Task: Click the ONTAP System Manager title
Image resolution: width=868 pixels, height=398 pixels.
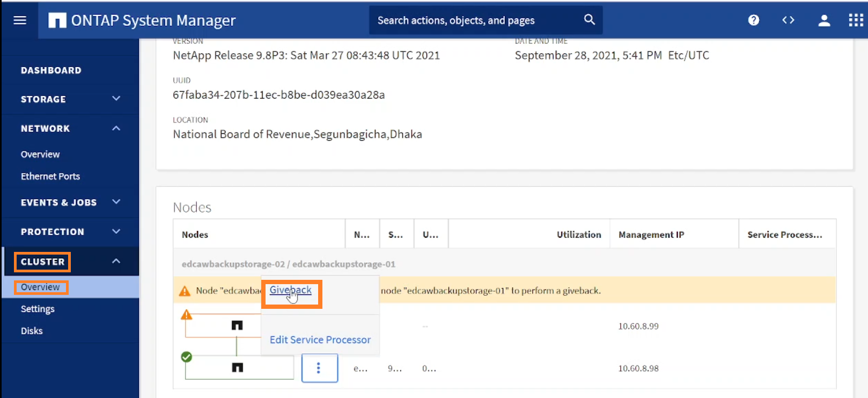Action: tap(153, 20)
